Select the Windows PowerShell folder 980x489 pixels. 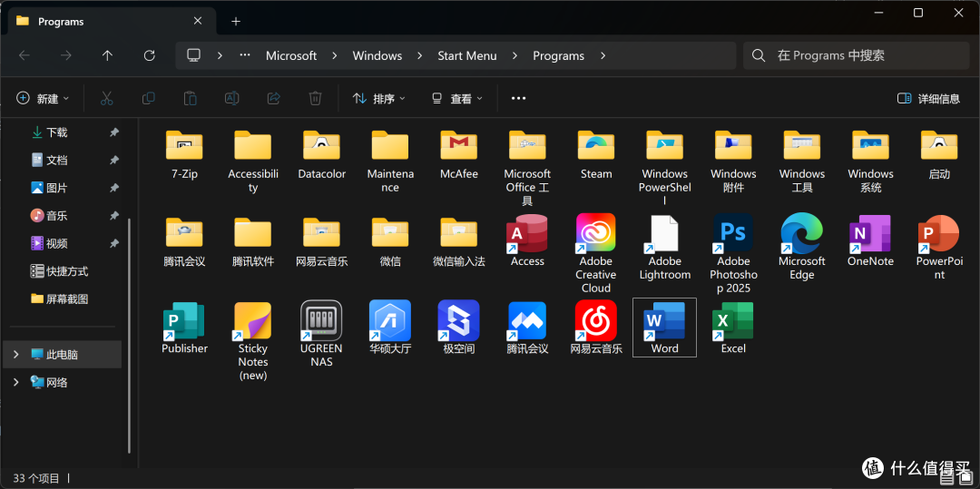click(x=664, y=167)
